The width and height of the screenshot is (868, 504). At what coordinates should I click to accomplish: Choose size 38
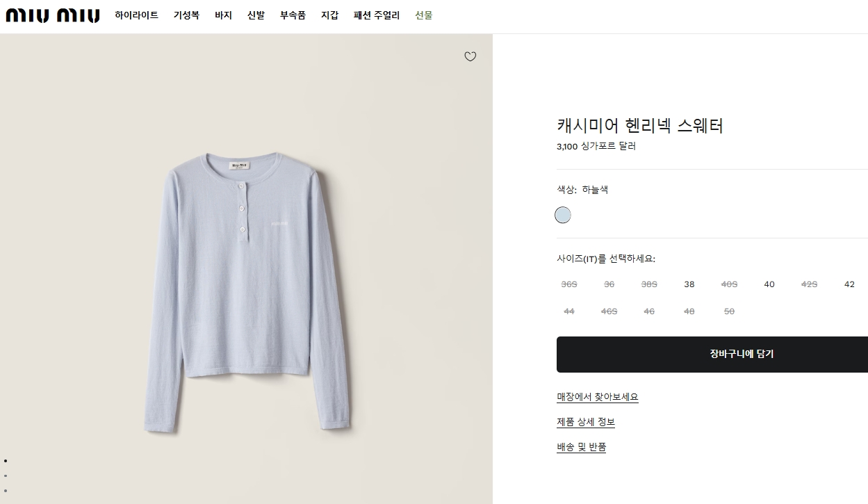pyautogui.click(x=689, y=284)
